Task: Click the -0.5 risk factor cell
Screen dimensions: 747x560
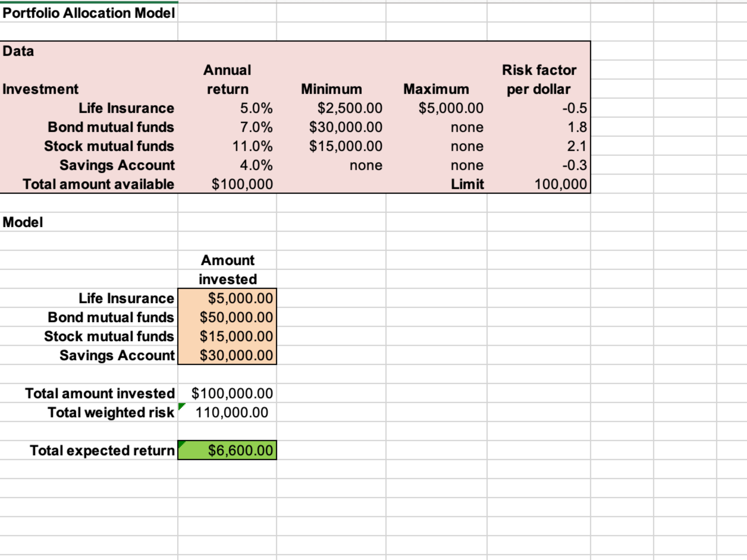Action: point(539,108)
